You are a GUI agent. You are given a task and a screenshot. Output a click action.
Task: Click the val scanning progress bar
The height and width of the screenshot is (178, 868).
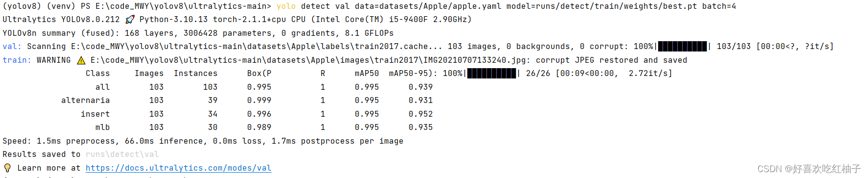pos(683,47)
